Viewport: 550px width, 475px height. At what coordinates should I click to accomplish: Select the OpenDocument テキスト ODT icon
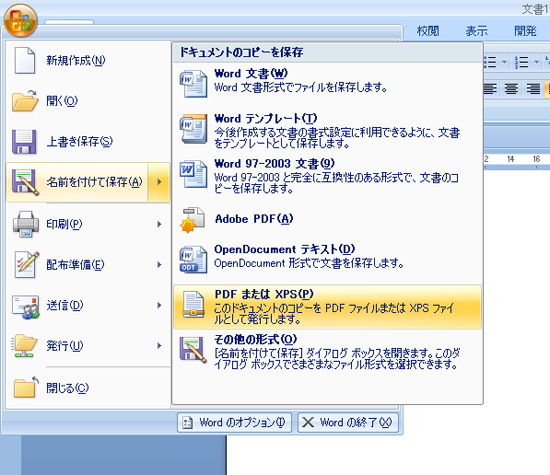(193, 259)
